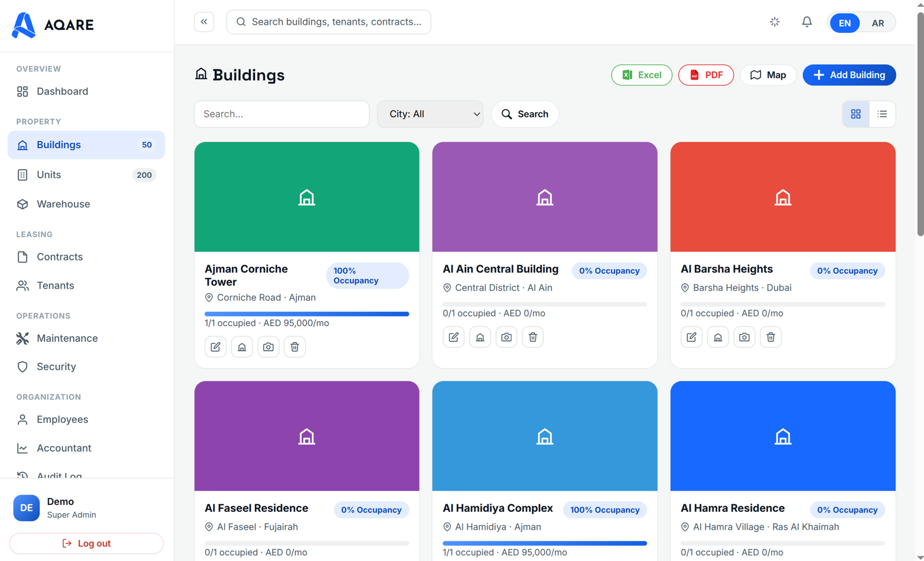The image size is (924, 561).
Task: Open the City: All dropdown
Action: 430,114
